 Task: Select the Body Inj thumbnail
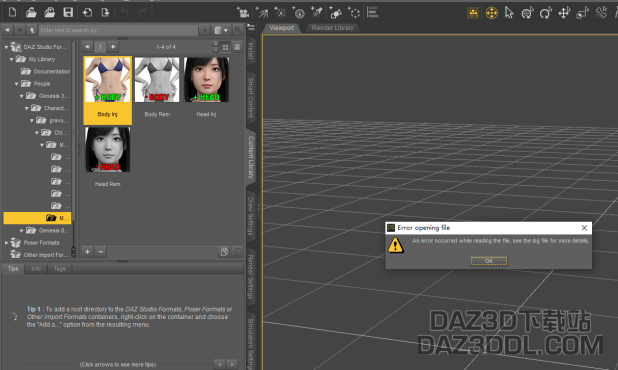tap(108, 90)
